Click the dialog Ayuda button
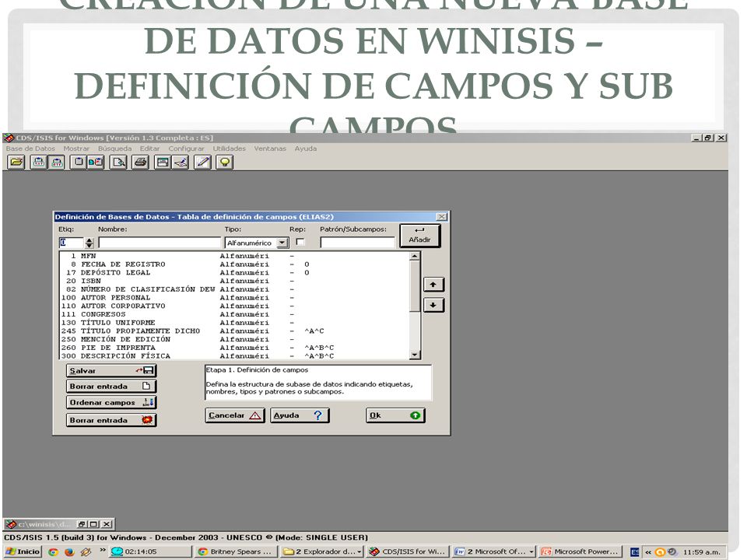 click(299, 415)
